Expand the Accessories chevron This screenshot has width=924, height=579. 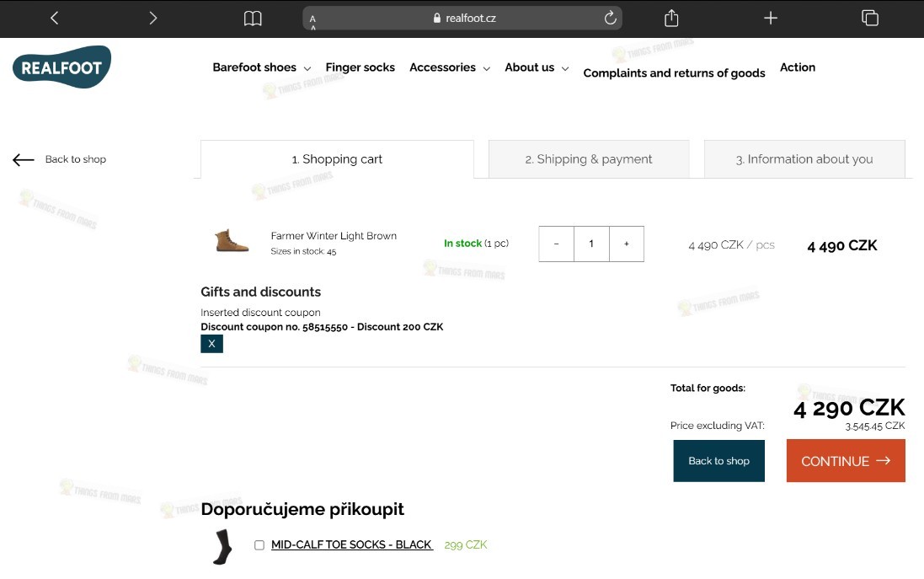[486, 68]
